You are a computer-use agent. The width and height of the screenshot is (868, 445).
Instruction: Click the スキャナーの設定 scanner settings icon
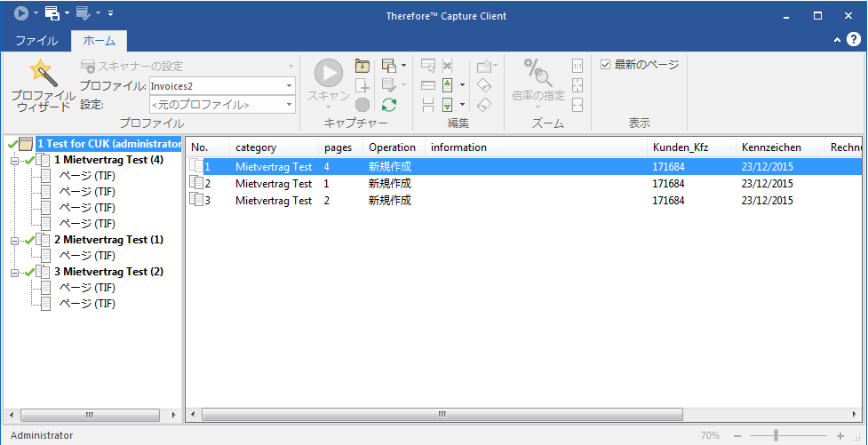[88, 66]
